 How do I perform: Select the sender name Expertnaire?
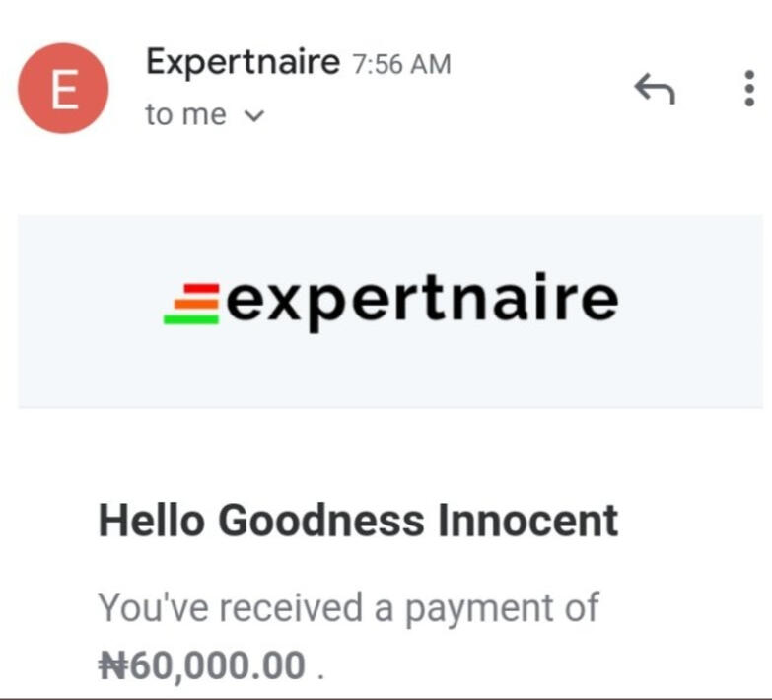(243, 62)
